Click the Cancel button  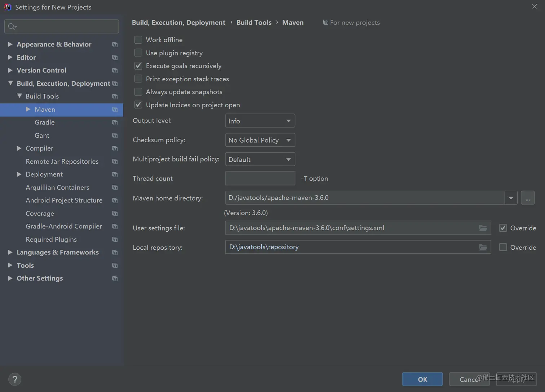469,379
